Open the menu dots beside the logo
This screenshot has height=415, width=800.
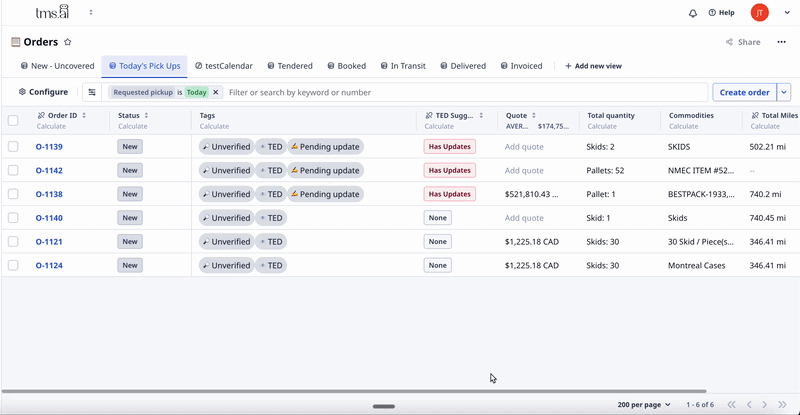click(91, 12)
